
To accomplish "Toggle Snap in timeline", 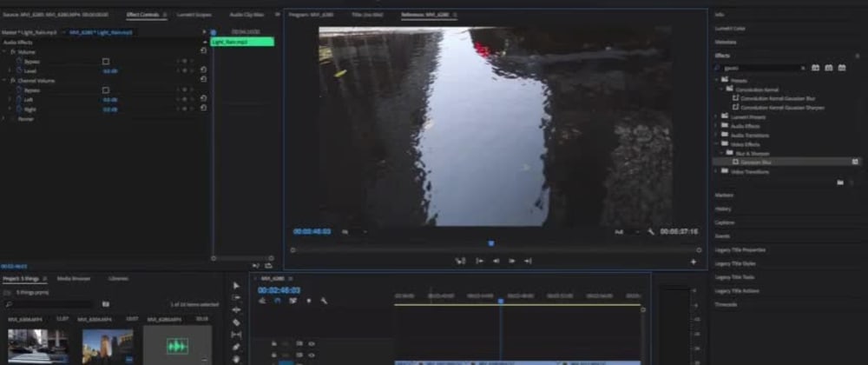I will pyautogui.click(x=278, y=301).
